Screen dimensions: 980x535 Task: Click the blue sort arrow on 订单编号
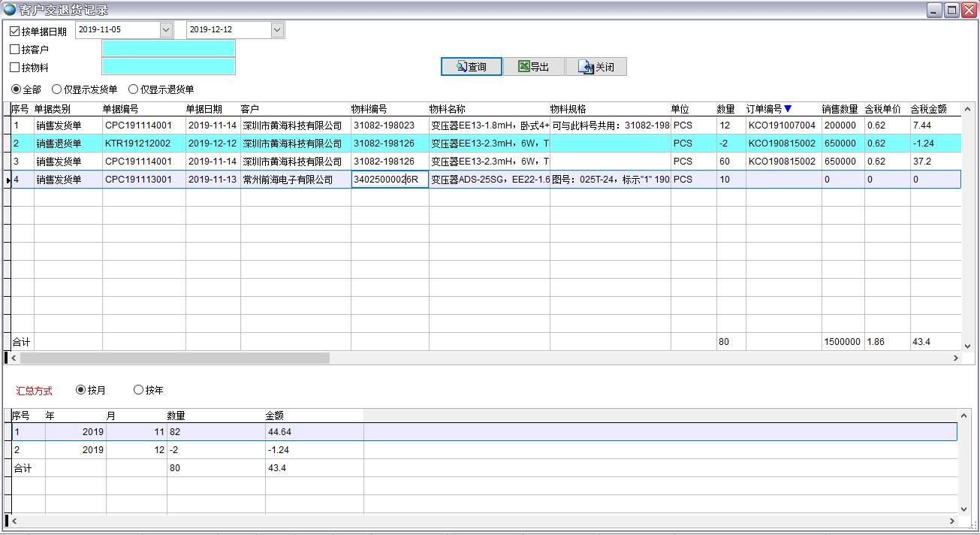coord(788,109)
